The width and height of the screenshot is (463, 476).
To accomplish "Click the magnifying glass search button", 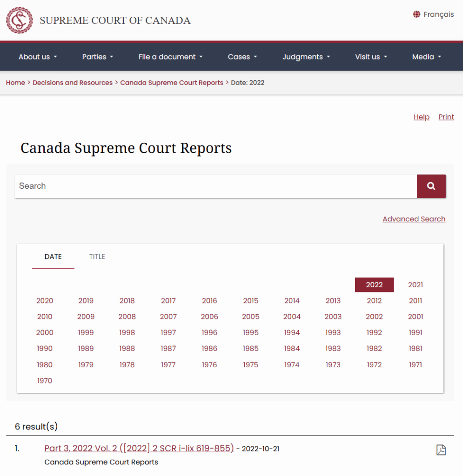I will click(431, 186).
